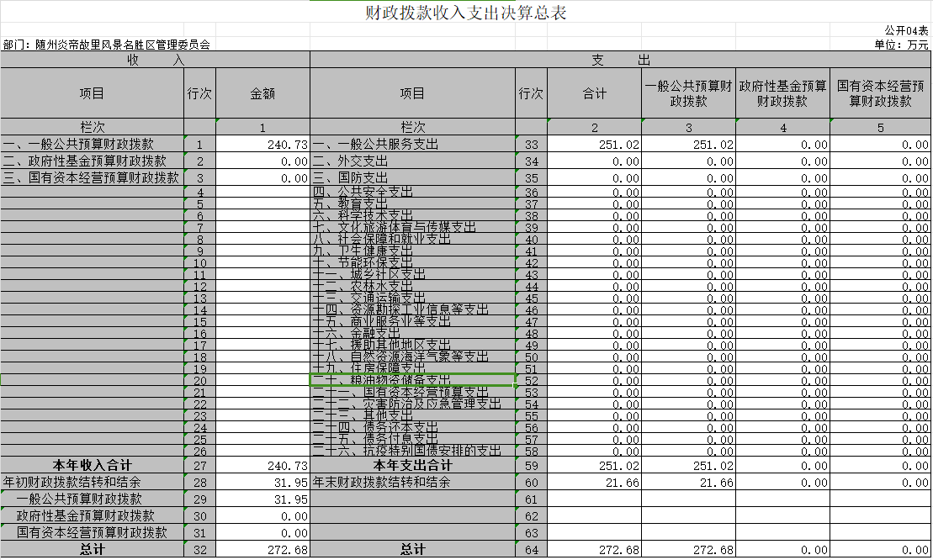
Task: Click the 年末财政拨款结转和结余 cell
Action: 412,482
